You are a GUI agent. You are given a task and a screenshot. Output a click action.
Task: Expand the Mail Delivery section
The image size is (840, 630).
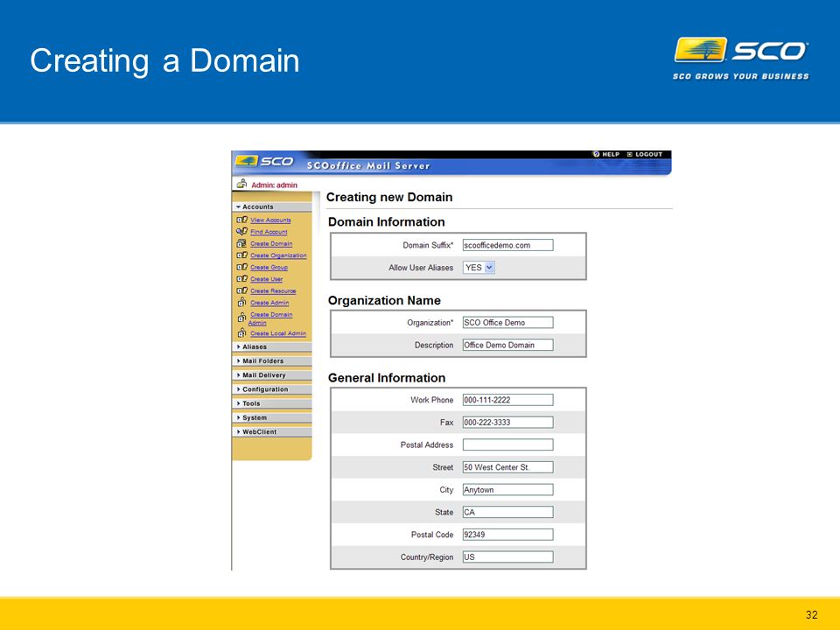pos(271,375)
